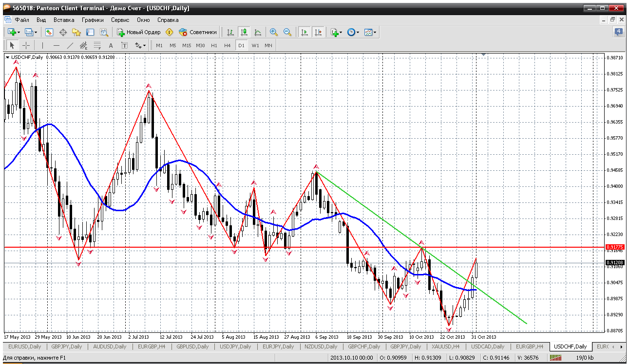Open the Сервис menu
Viewport: 628px width, 364px height.
click(x=120, y=20)
